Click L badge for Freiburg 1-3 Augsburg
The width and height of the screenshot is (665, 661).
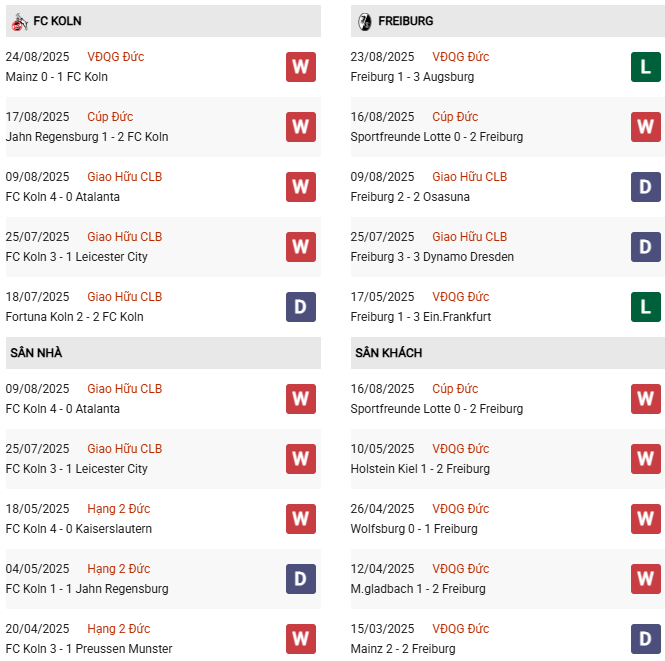coord(645,67)
